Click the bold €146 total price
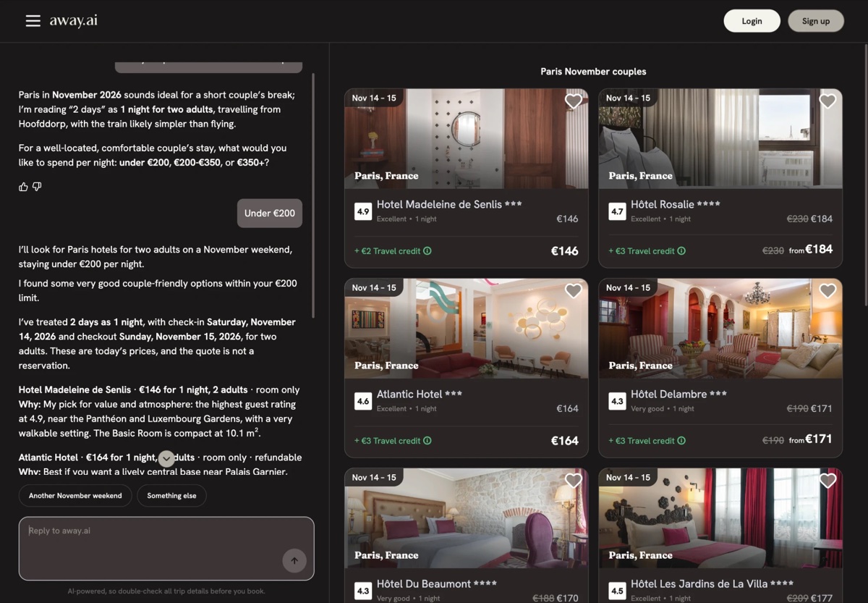This screenshot has width=868, height=603. (564, 251)
